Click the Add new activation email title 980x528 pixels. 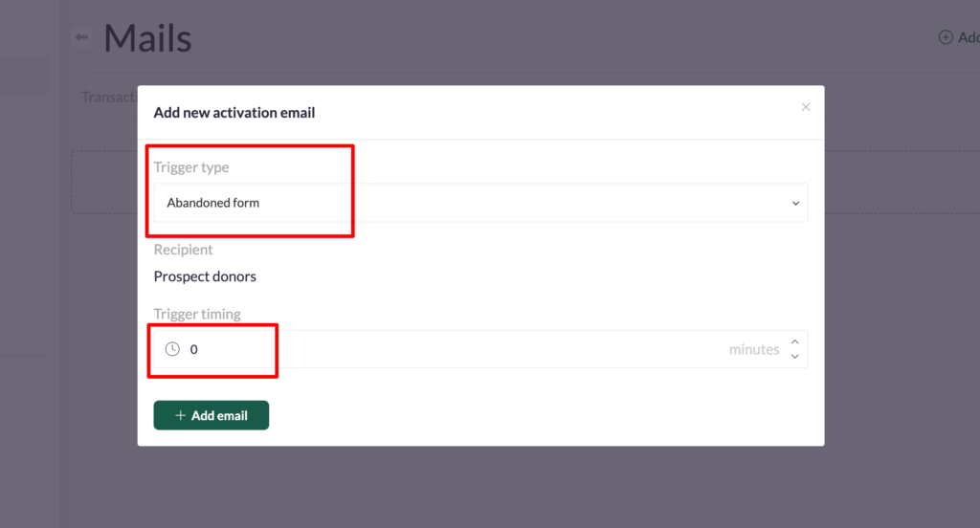(x=234, y=113)
